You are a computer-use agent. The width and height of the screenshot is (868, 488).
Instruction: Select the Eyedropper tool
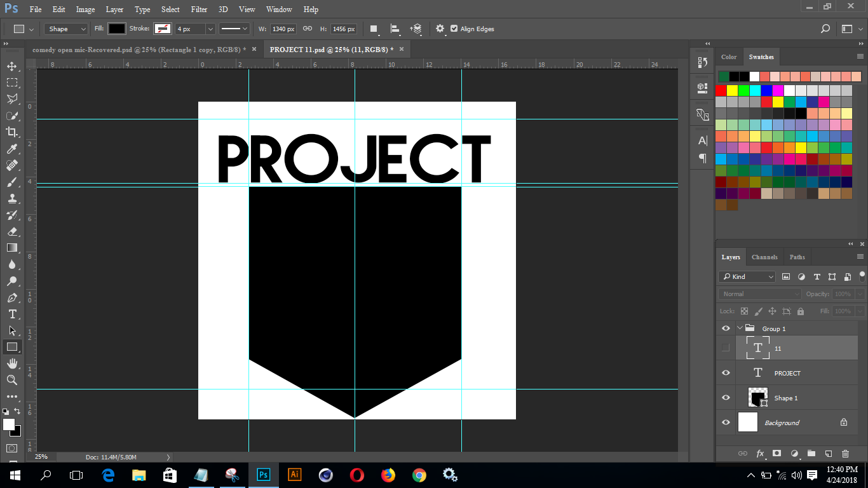(x=12, y=149)
